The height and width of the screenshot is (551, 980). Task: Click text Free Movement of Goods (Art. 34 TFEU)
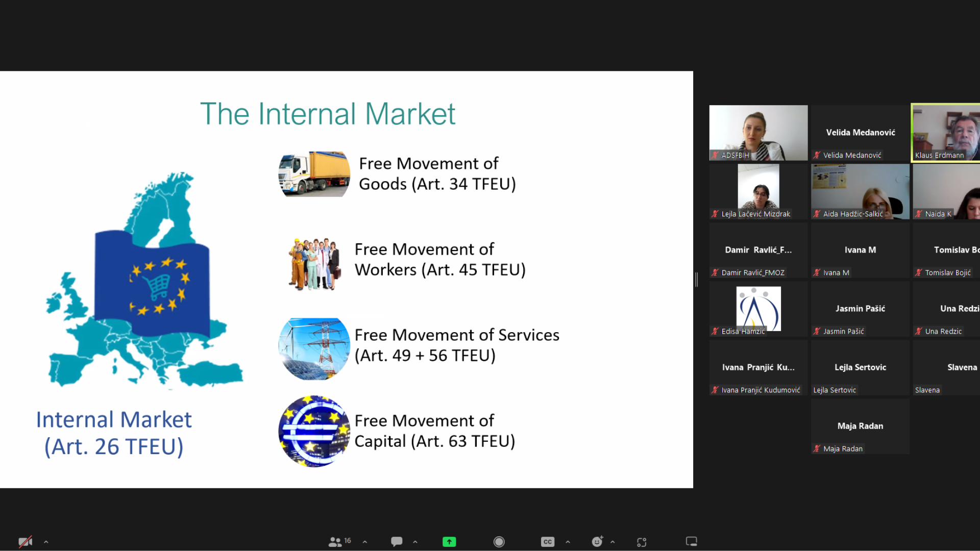click(x=437, y=173)
